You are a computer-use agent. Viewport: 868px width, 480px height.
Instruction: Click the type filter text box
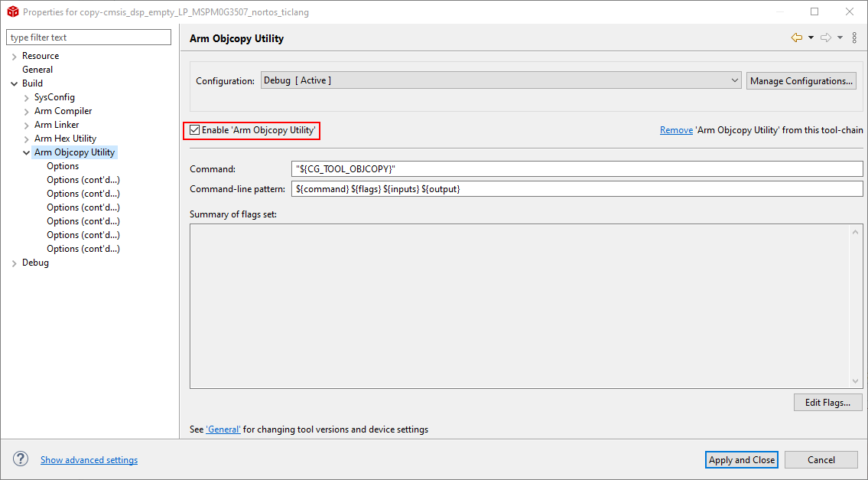[89, 38]
